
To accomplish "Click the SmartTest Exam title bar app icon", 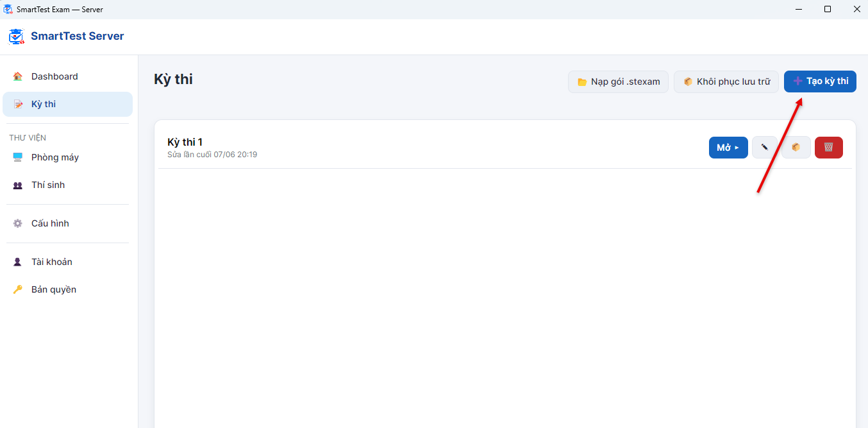I will click(8, 9).
